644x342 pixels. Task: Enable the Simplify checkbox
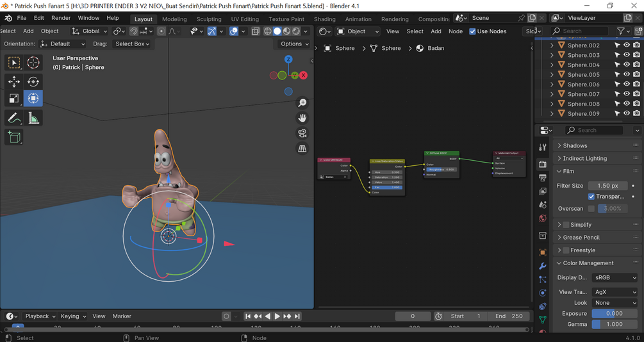point(566,225)
